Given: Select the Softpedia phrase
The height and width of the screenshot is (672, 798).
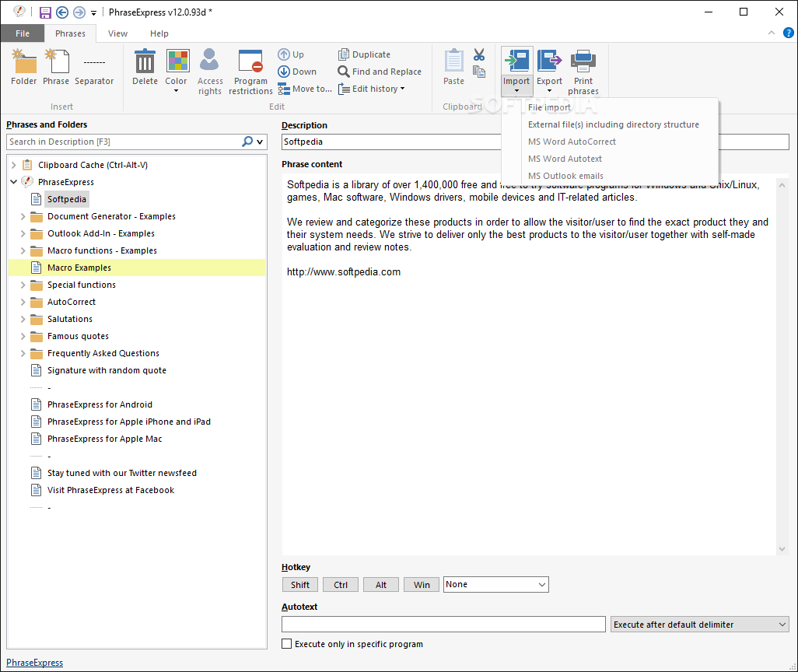Looking at the screenshot, I should point(67,199).
